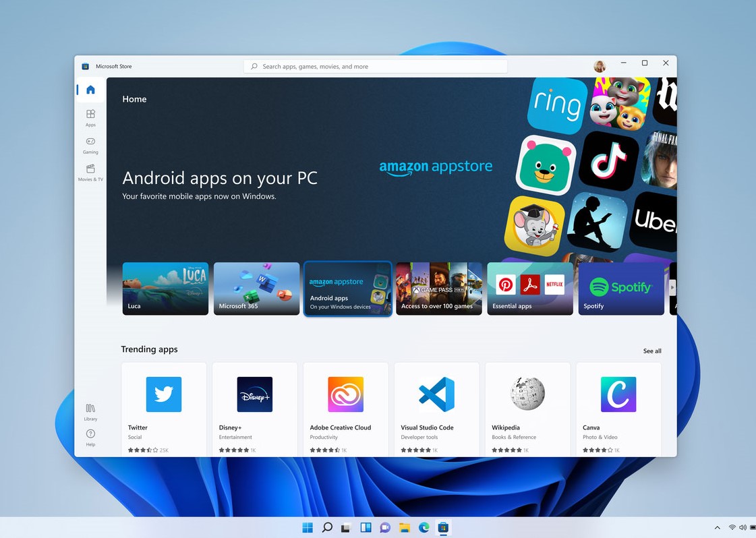Open taskbar Search
This screenshot has height=538, width=756.
327,527
